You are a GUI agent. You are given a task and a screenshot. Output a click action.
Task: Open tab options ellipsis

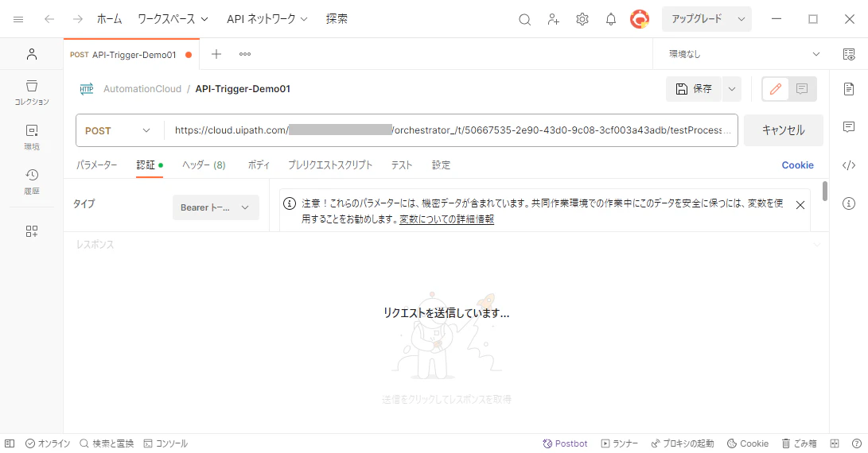(245, 54)
